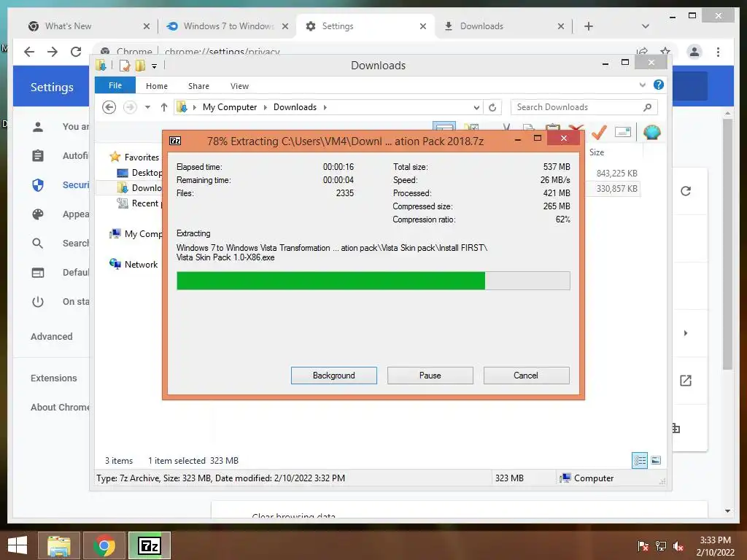Image resolution: width=747 pixels, height=560 pixels.
Task: Cancel the 7-Zip extraction
Action: pyautogui.click(x=526, y=376)
